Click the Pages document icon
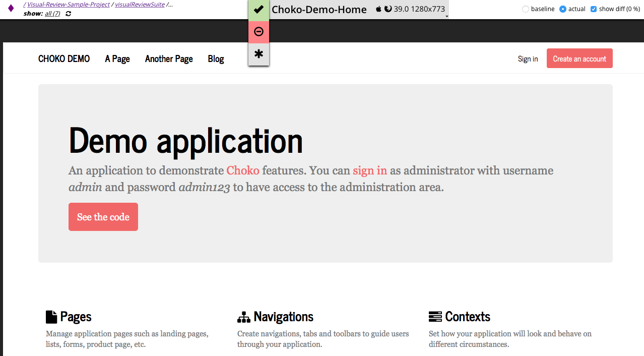This screenshot has height=356, width=644. point(51,317)
